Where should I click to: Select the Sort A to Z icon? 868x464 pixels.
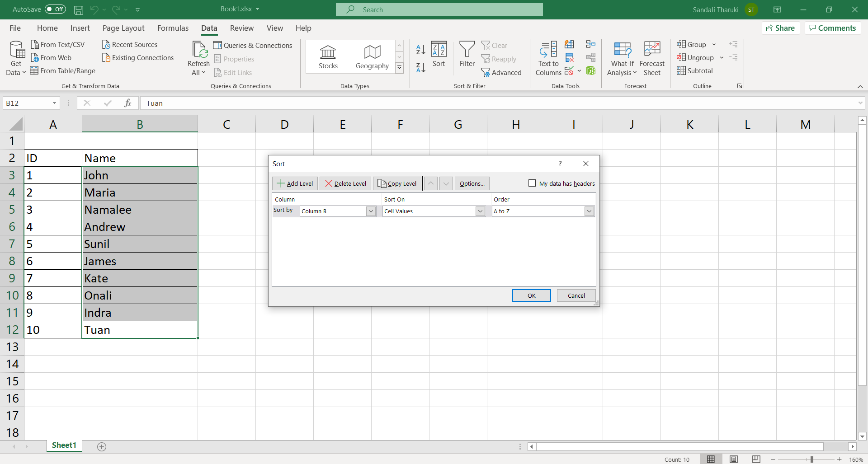click(420, 50)
